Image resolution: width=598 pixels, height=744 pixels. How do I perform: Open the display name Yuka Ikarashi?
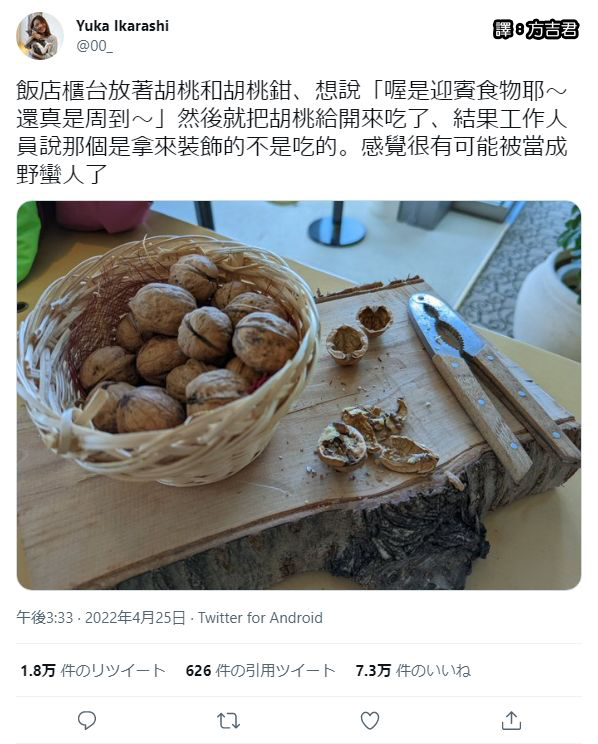[x=122, y=26]
